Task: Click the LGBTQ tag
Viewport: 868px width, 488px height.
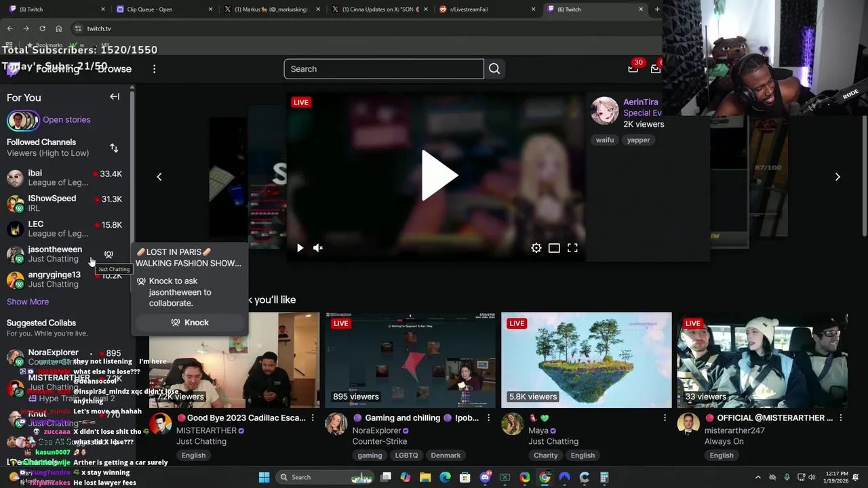Action: [x=406, y=455]
